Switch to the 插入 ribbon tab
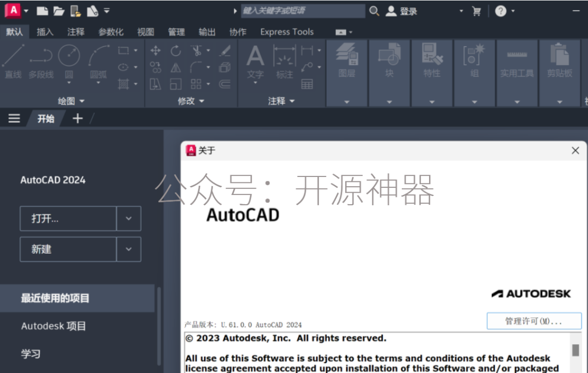Screen dimensions: 588x373 45,32
